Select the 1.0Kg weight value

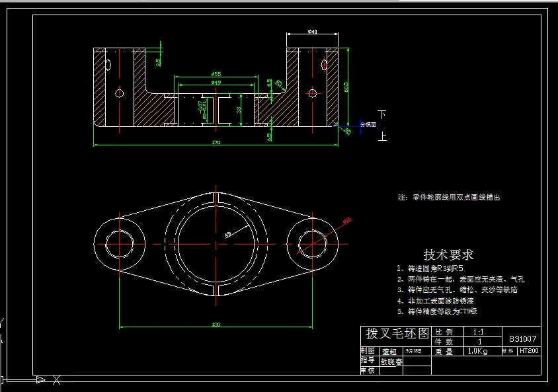click(x=477, y=352)
